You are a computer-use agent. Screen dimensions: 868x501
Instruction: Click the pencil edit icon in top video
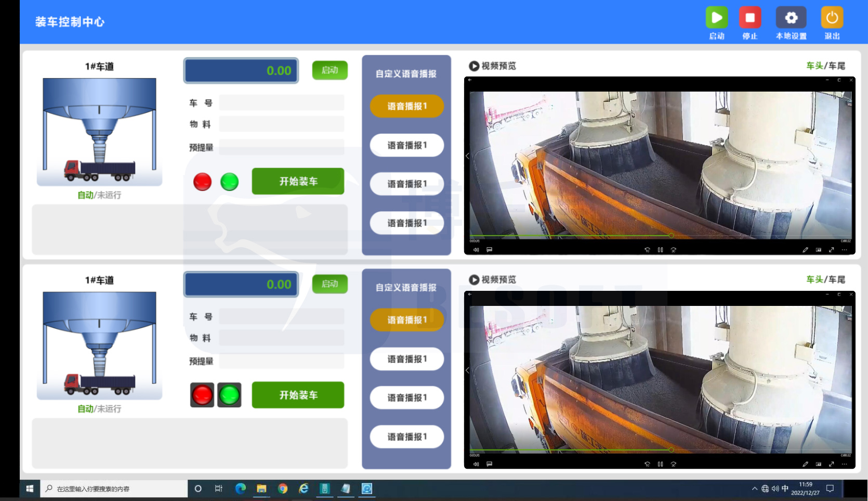[805, 250]
